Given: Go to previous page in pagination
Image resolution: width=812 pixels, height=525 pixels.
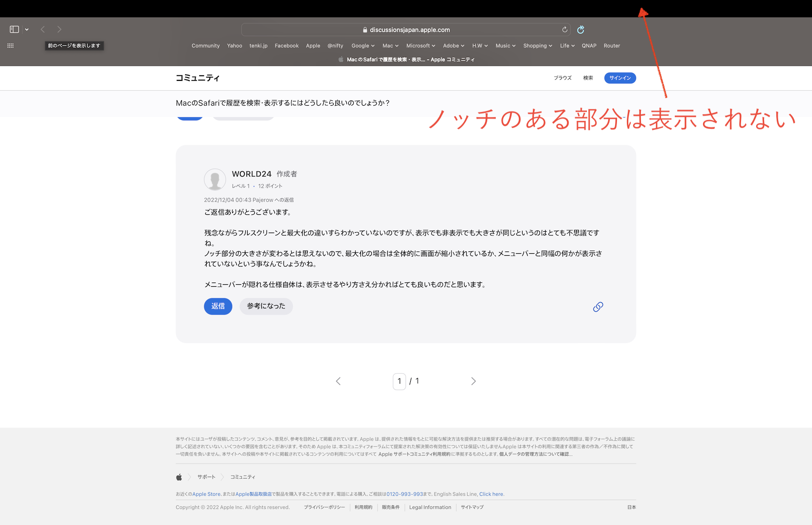Looking at the screenshot, I should click(338, 381).
